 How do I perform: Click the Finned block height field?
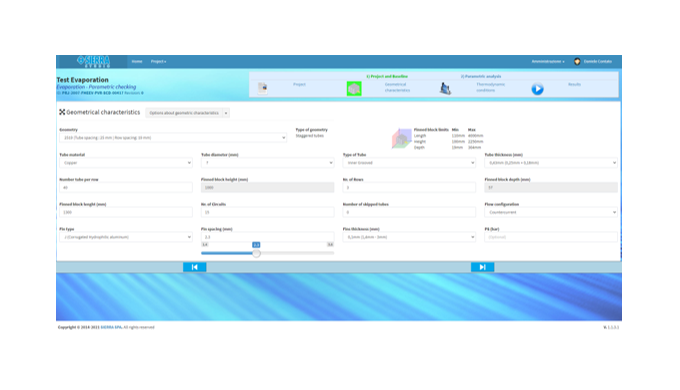tap(268, 188)
